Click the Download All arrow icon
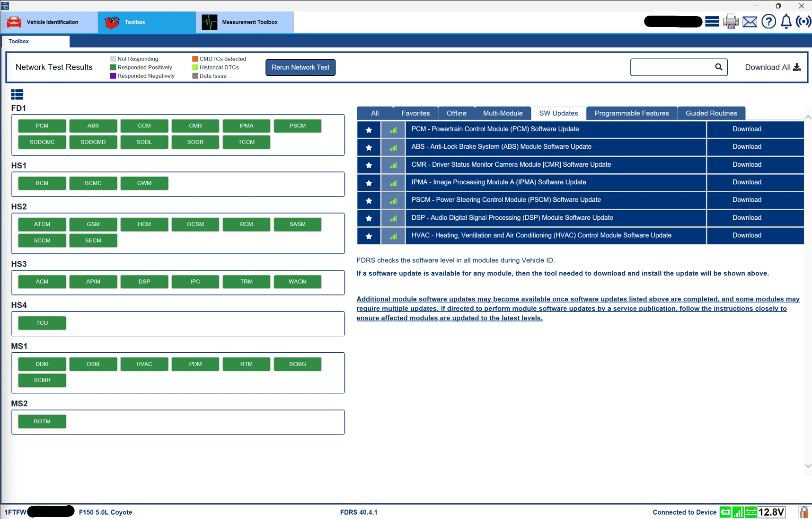The width and height of the screenshot is (812, 519). click(x=797, y=67)
